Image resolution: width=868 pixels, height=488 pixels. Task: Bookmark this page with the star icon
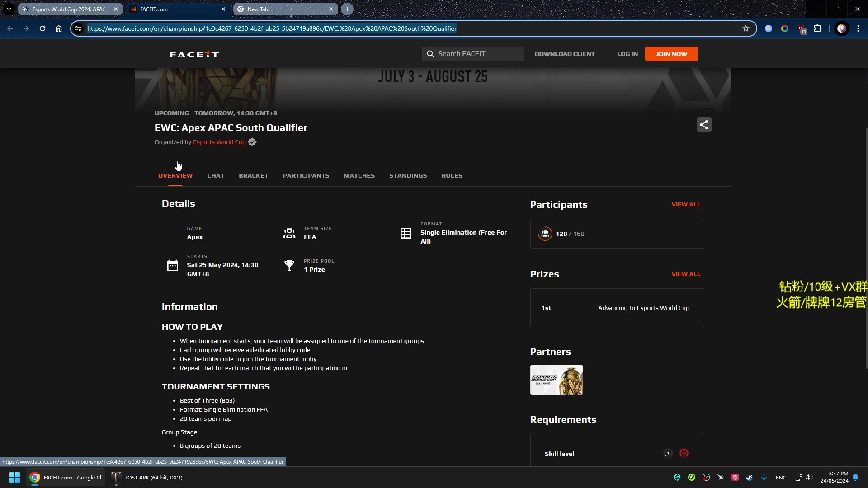pyautogui.click(x=745, y=28)
